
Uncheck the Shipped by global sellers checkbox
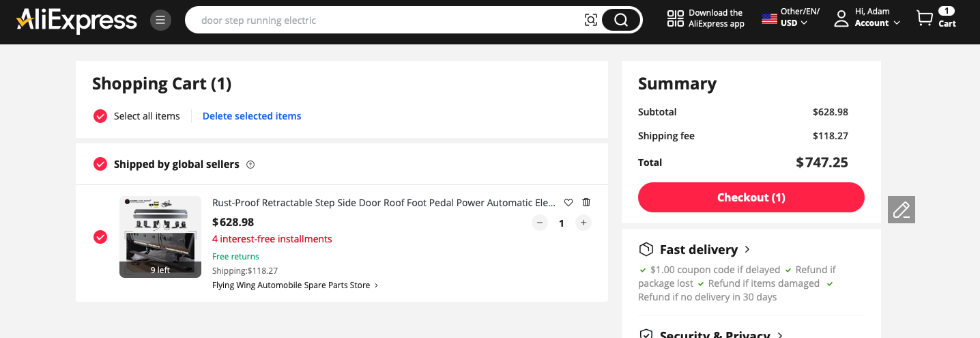point(100,164)
